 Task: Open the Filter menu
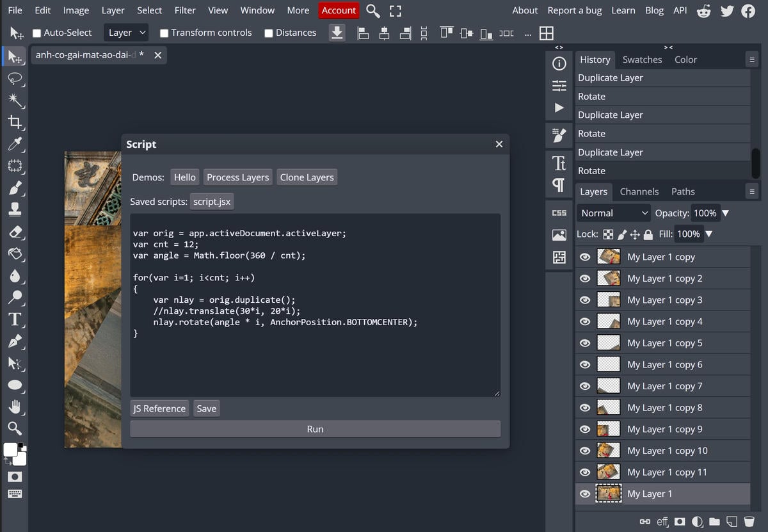pyautogui.click(x=185, y=10)
